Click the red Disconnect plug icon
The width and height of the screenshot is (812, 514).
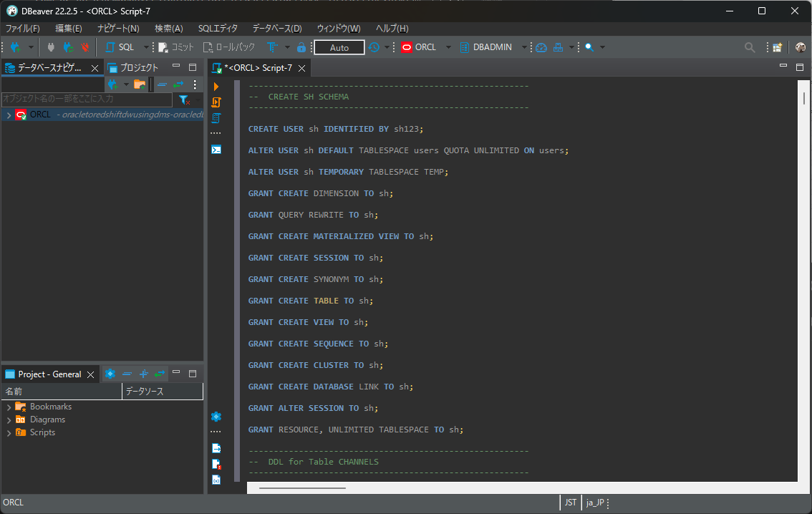pos(85,47)
